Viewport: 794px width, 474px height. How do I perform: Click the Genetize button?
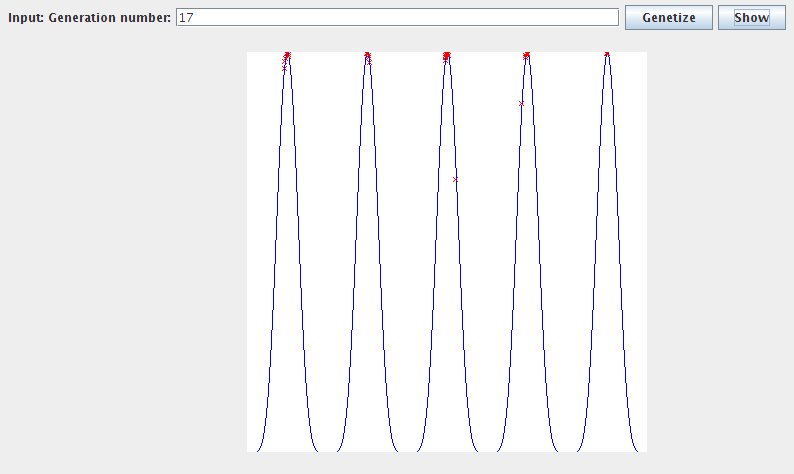pyautogui.click(x=669, y=18)
